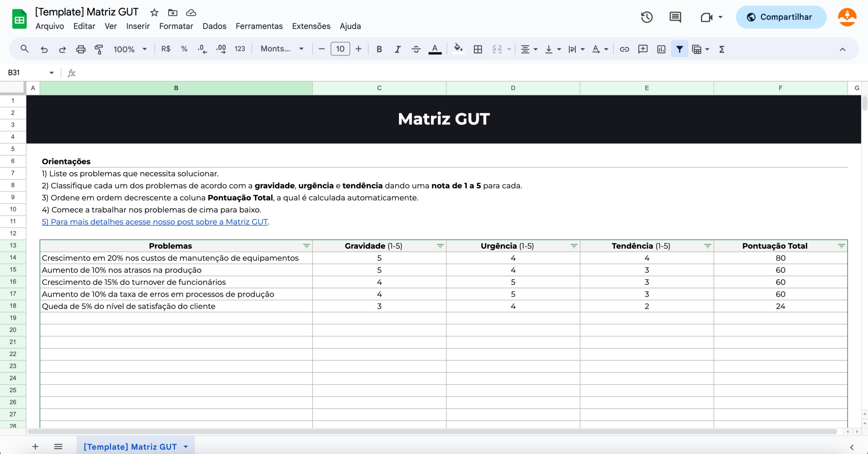The width and height of the screenshot is (868, 454).
Task: Collapse the toolbar chevron
Action: tap(842, 49)
